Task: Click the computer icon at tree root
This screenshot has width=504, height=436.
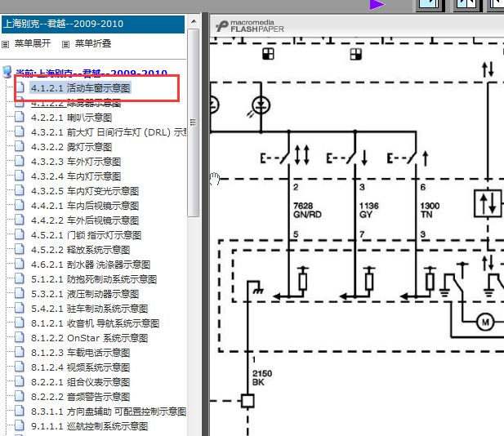Action: (x=7, y=72)
